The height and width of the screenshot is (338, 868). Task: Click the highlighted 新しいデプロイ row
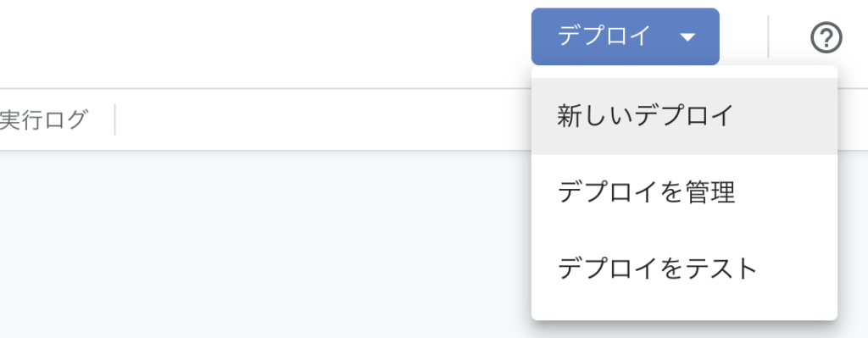684,116
